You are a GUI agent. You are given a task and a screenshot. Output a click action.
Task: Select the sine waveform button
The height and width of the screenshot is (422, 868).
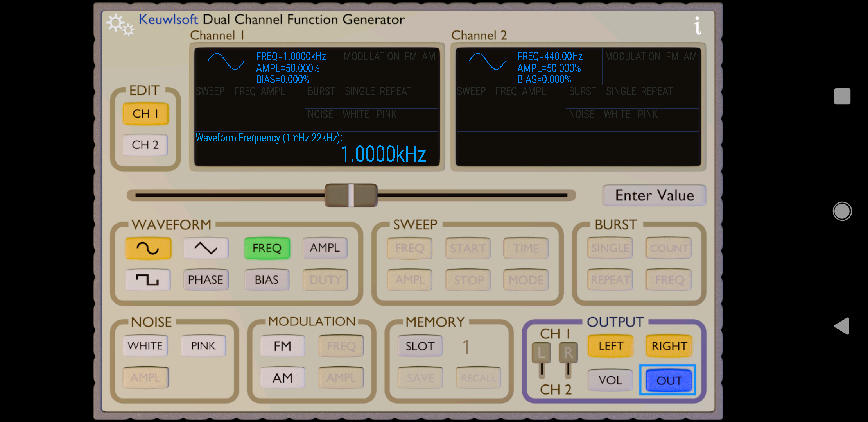tap(148, 248)
